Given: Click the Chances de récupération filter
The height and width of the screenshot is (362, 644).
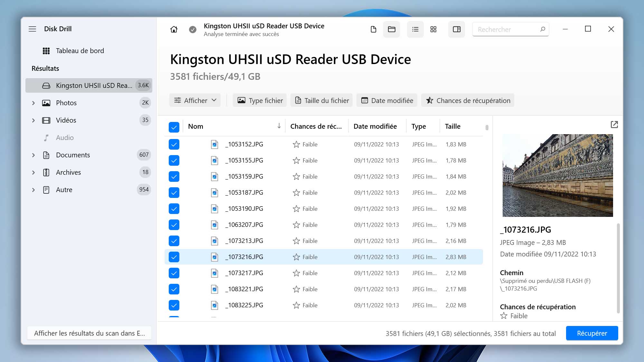Looking at the screenshot, I should pyautogui.click(x=468, y=100).
